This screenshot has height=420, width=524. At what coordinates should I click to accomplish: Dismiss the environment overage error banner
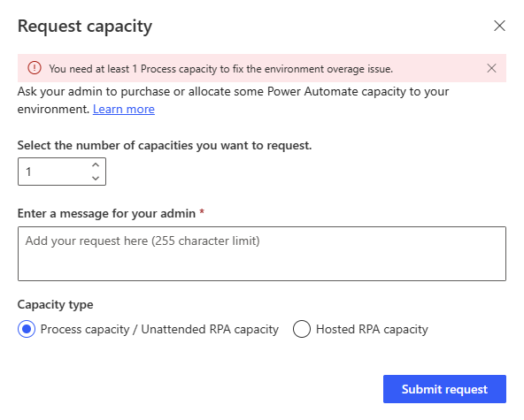pos(491,68)
